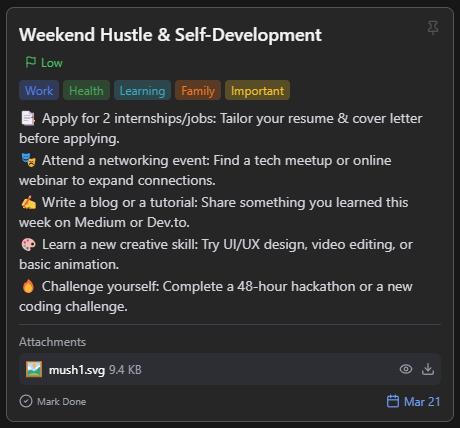460x428 pixels.
Task: Select the Work tag
Action: tap(39, 90)
